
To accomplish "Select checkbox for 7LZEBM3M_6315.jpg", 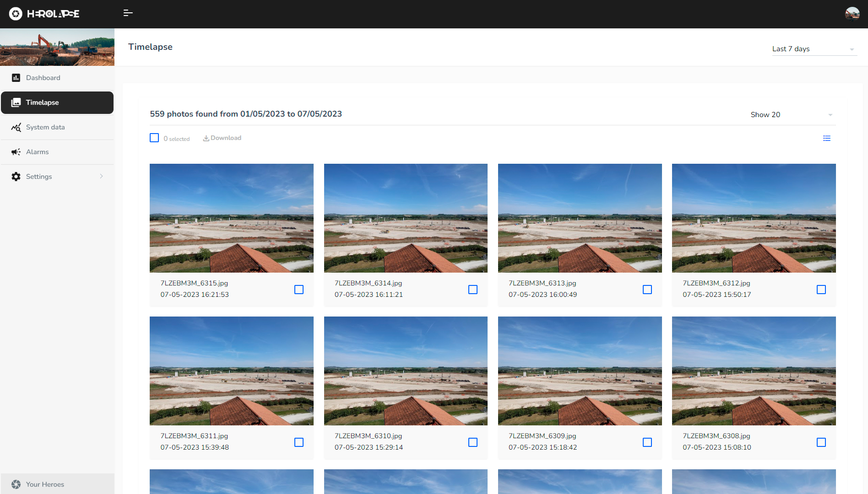I will [299, 290].
